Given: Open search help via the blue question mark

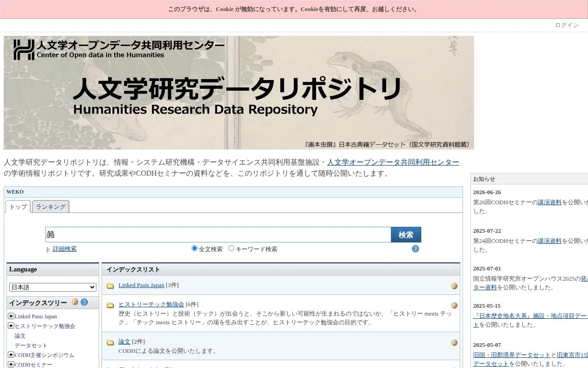Looking at the screenshot, I should coord(415,249).
